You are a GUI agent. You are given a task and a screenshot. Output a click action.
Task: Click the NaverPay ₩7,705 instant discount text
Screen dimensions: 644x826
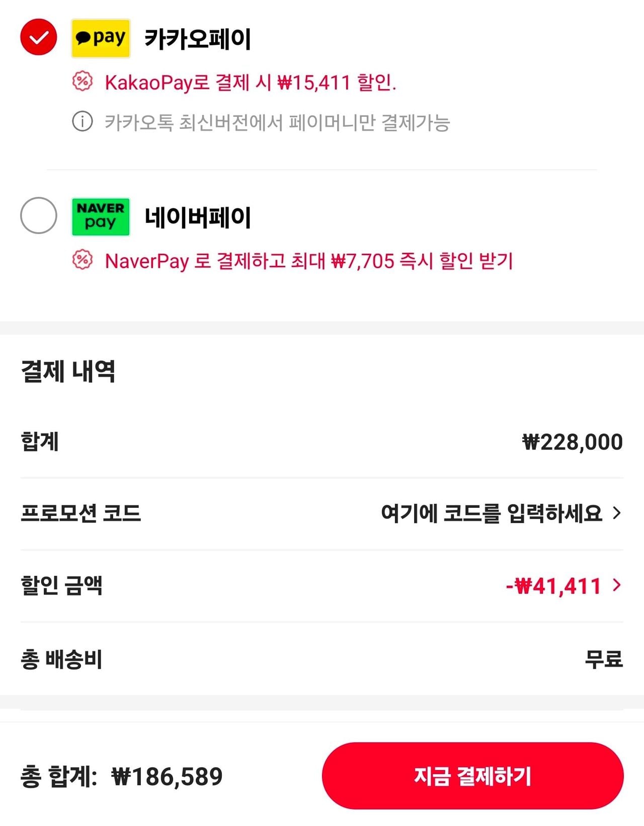[308, 261]
